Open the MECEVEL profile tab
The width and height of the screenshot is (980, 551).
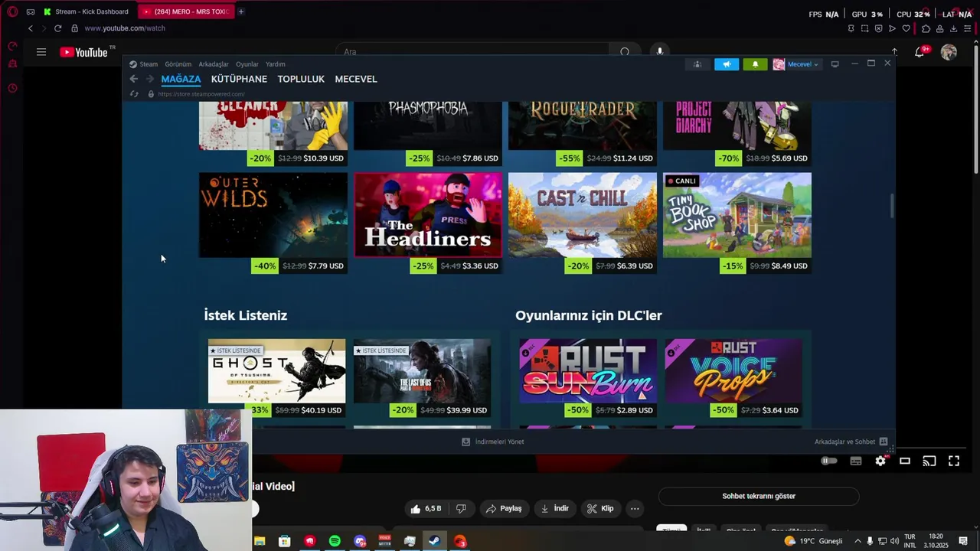(356, 79)
